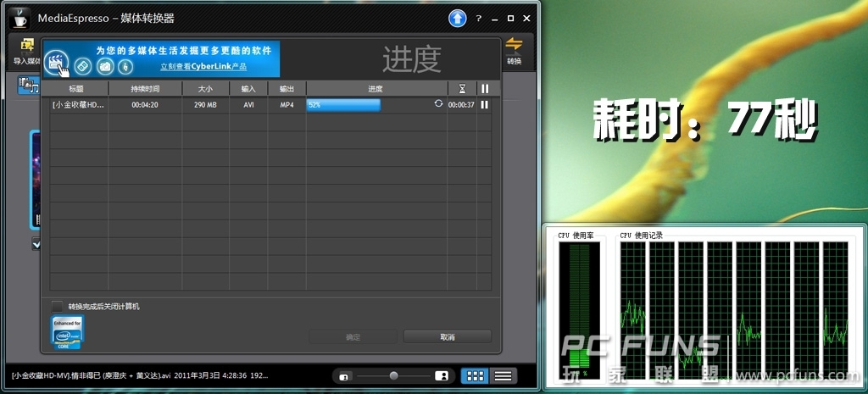
Task: Select the converting file row in list
Action: tap(170, 105)
